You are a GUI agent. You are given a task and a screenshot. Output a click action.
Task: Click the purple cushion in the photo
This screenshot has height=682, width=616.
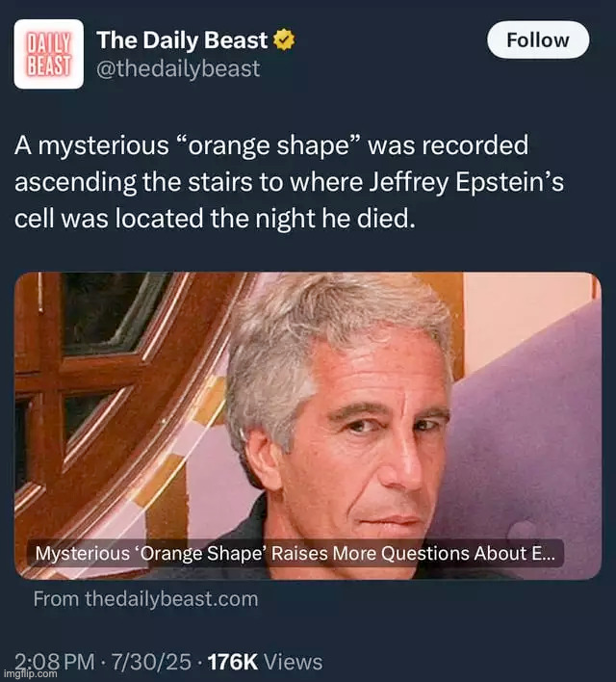pyautogui.click(x=526, y=435)
